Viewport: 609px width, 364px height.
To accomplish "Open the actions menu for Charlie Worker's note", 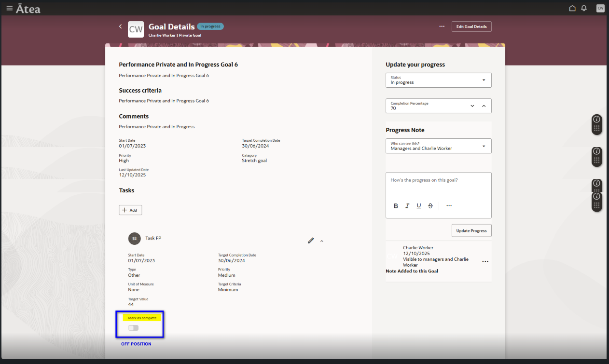I will (485, 261).
